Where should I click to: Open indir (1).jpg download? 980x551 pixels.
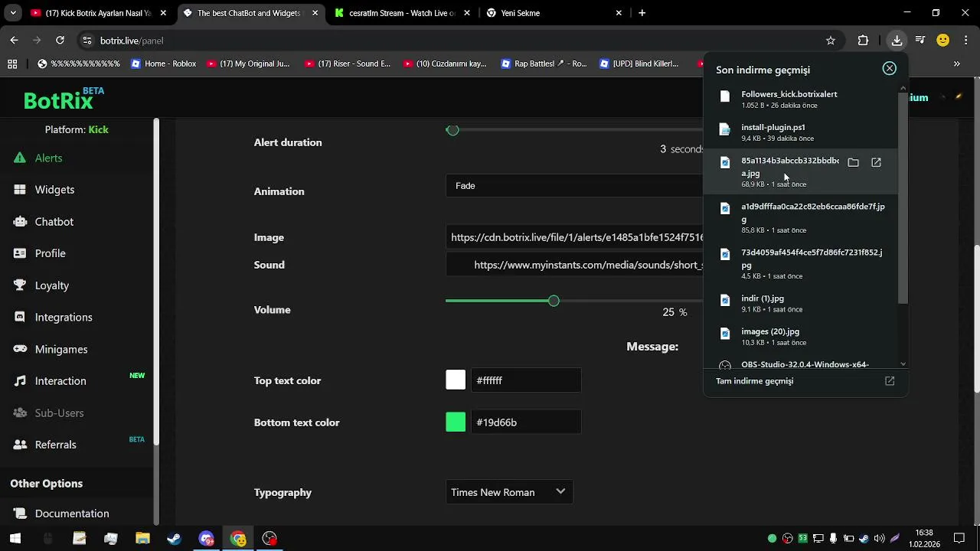point(800,303)
